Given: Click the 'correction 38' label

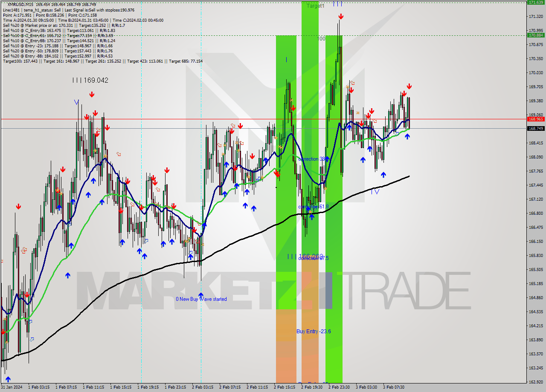Looking at the screenshot, I should tap(314, 159).
